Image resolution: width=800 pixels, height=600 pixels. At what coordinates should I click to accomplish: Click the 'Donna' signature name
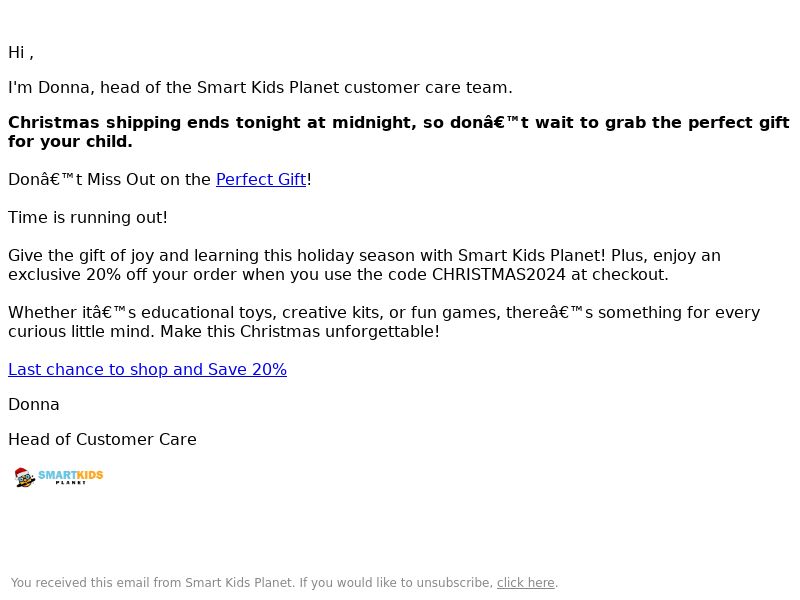point(34,405)
